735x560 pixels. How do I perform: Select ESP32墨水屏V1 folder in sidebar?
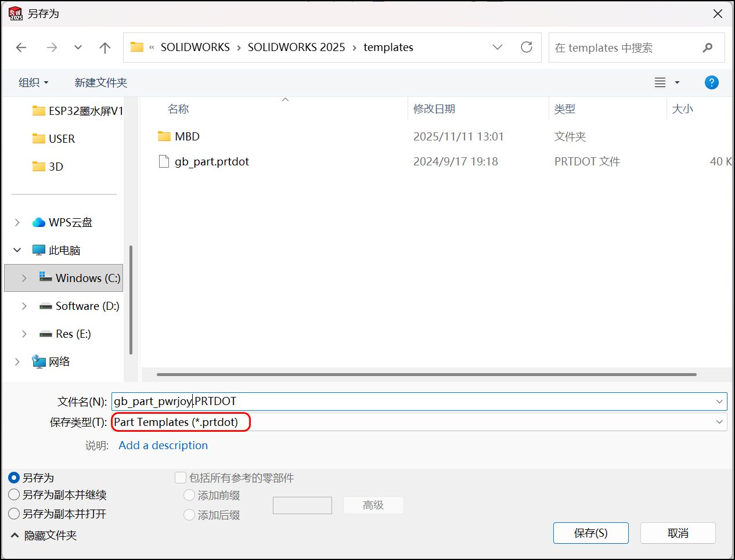point(77,111)
